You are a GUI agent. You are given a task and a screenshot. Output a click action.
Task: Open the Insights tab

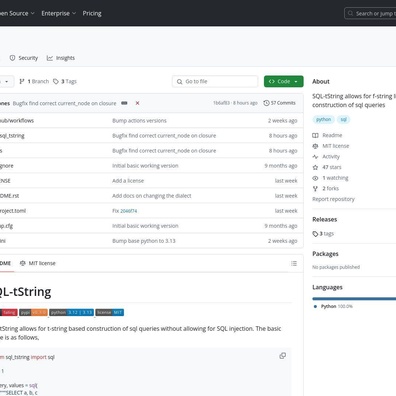pyautogui.click(x=61, y=58)
